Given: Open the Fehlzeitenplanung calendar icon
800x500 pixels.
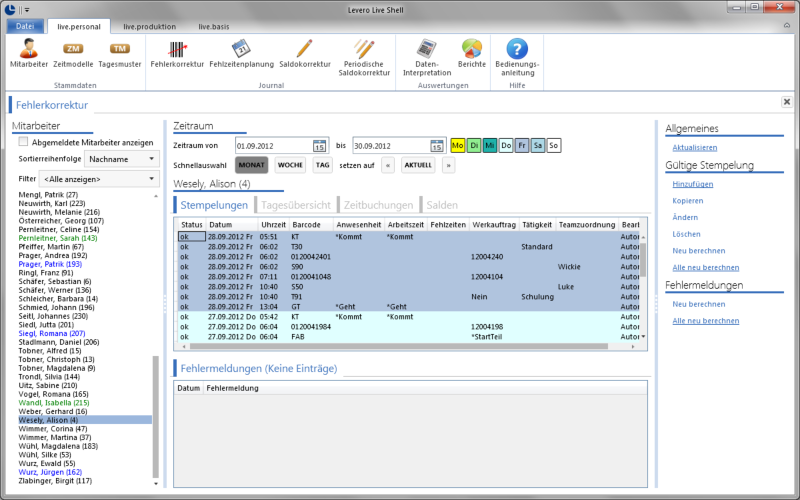Looking at the screenshot, I should coord(241,48).
